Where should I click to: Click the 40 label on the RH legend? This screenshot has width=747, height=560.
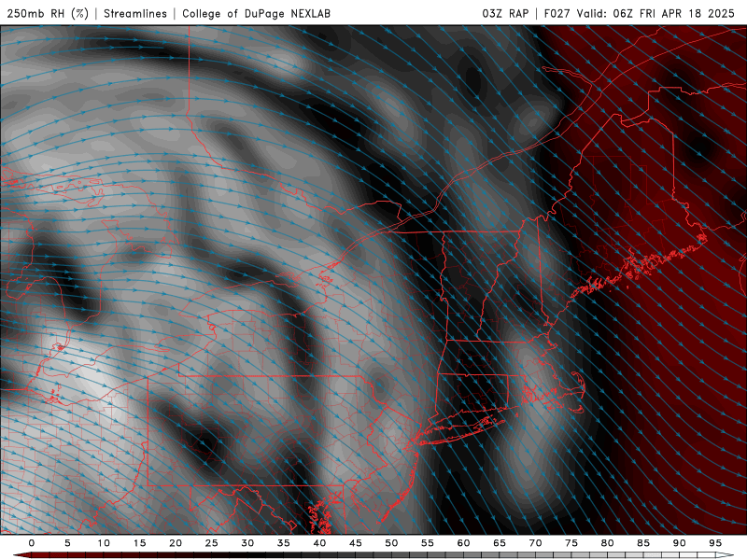(x=319, y=543)
